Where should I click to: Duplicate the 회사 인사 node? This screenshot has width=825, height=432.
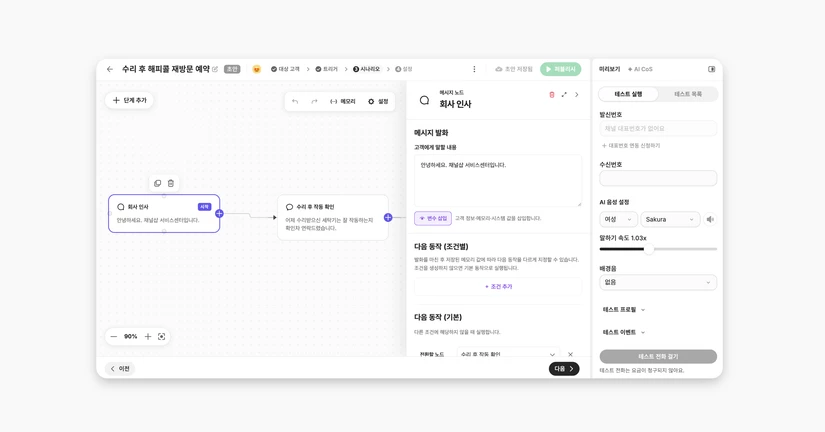[157, 183]
